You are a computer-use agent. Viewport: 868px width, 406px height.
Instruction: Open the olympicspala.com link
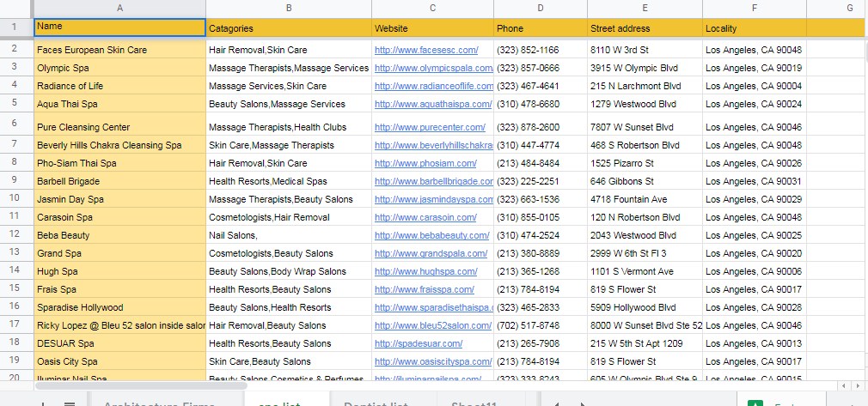(433, 68)
